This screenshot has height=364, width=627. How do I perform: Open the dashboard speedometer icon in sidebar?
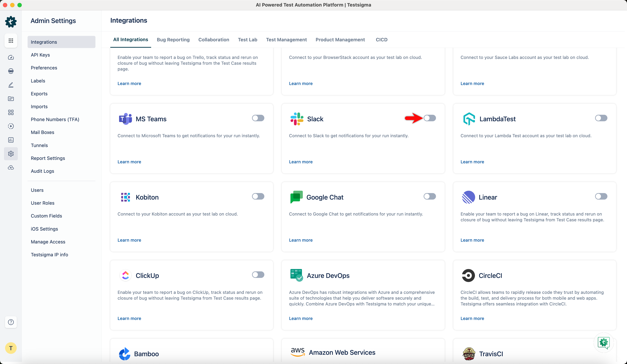click(x=11, y=57)
